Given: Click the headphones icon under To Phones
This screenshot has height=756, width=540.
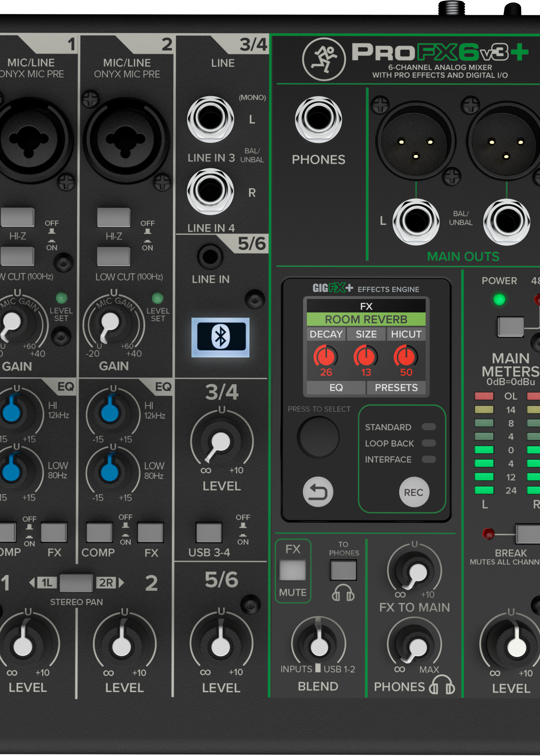Looking at the screenshot, I should point(343,593).
